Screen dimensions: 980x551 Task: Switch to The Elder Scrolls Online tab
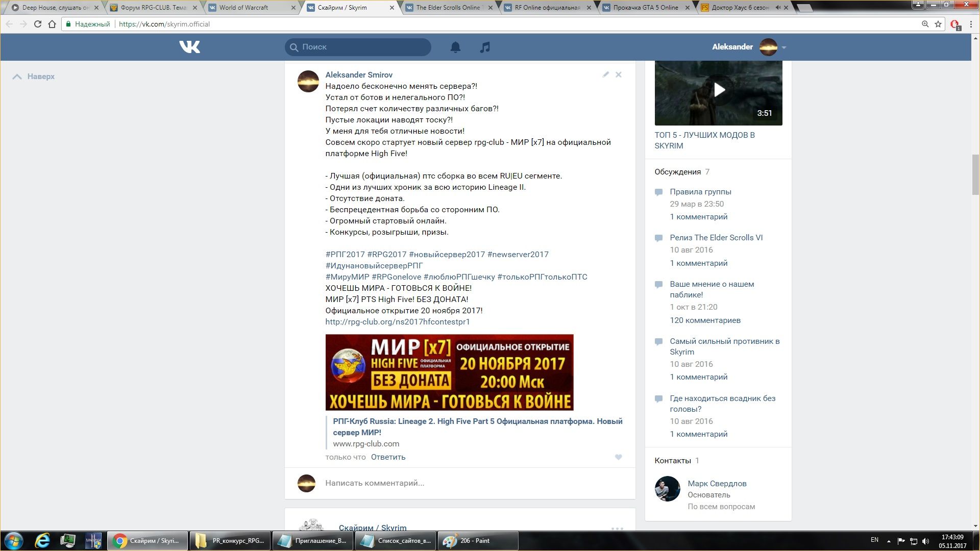pos(448,8)
